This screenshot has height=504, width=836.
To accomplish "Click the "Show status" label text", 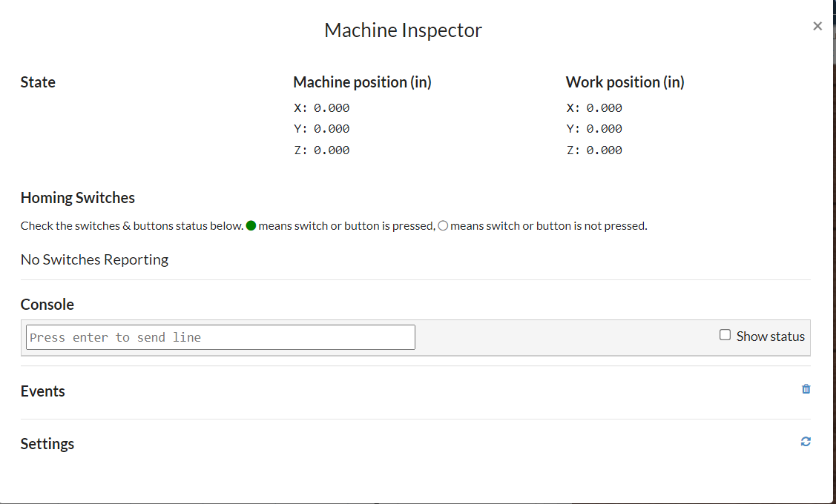I will point(770,336).
